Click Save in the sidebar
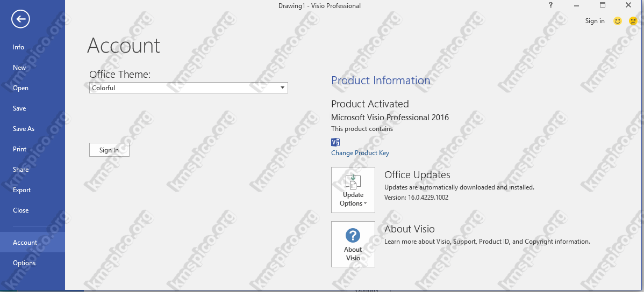 [32, 108]
